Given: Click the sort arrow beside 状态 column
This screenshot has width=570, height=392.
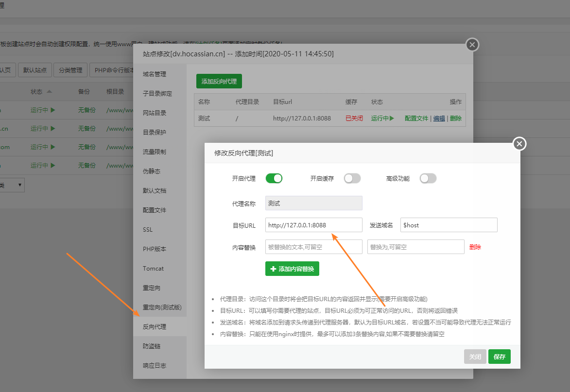Looking at the screenshot, I should (x=49, y=91).
